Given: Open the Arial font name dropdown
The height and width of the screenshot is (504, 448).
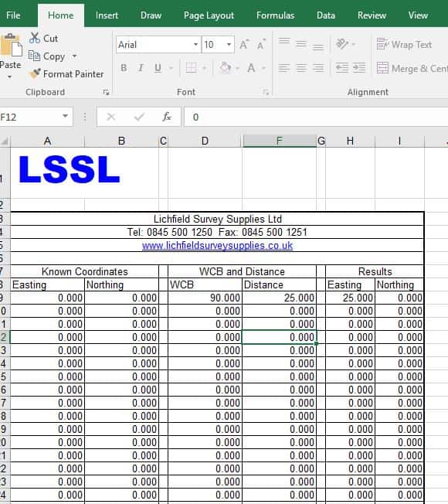Looking at the screenshot, I should coord(195,44).
